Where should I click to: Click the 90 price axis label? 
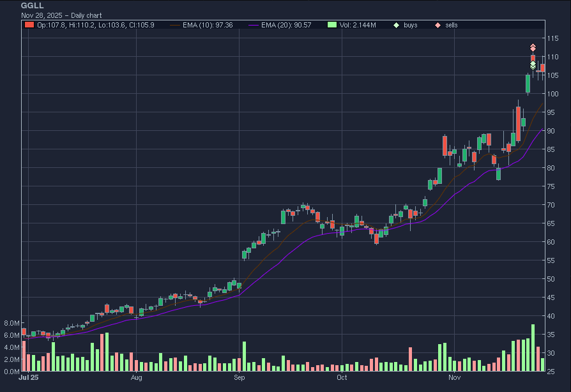(x=551, y=131)
